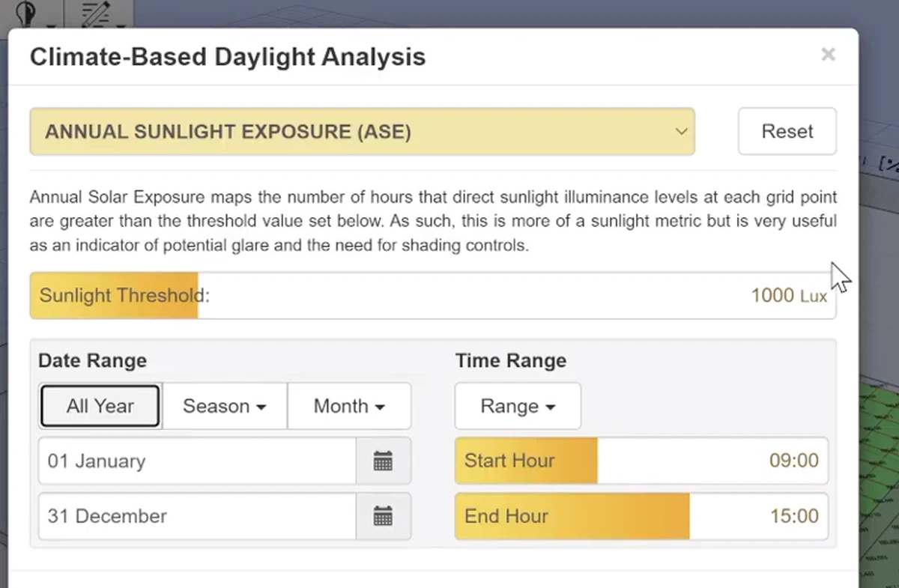Select the All Year date mode
Image resolution: width=899 pixels, height=588 pixels.
coord(100,406)
